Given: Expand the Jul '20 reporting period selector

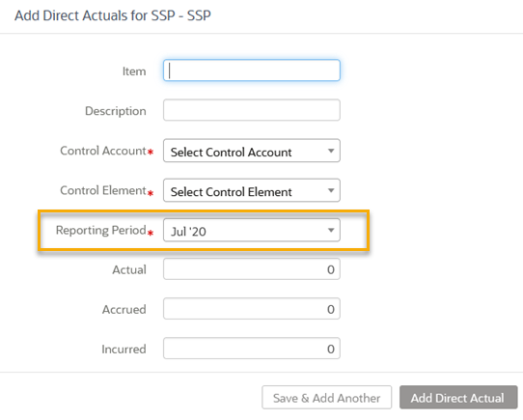Looking at the screenshot, I should pos(252,230).
